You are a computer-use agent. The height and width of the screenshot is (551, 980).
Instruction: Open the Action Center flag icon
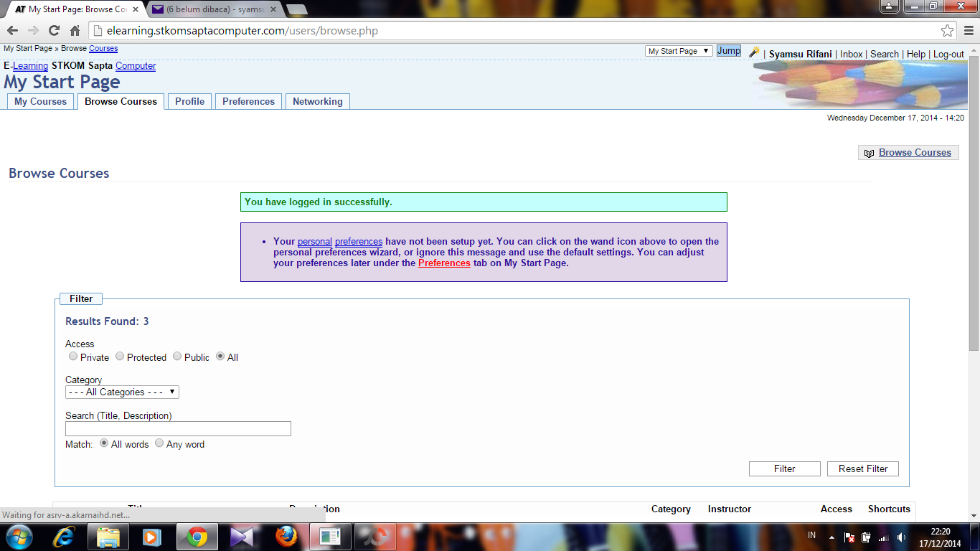pyautogui.click(x=849, y=537)
